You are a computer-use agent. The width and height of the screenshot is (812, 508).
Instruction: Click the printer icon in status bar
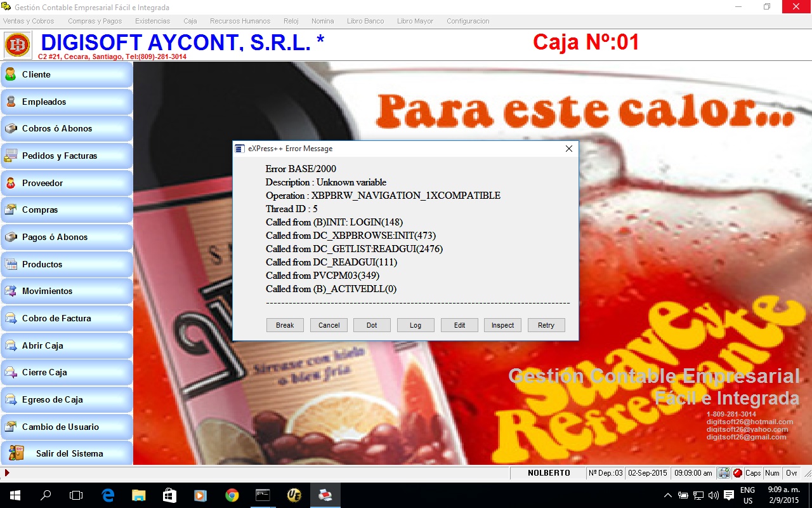pos(724,473)
